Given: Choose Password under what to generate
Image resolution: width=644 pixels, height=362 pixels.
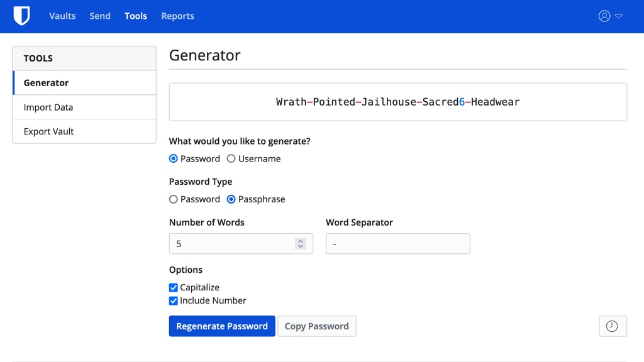Looking at the screenshot, I should (174, 159).
